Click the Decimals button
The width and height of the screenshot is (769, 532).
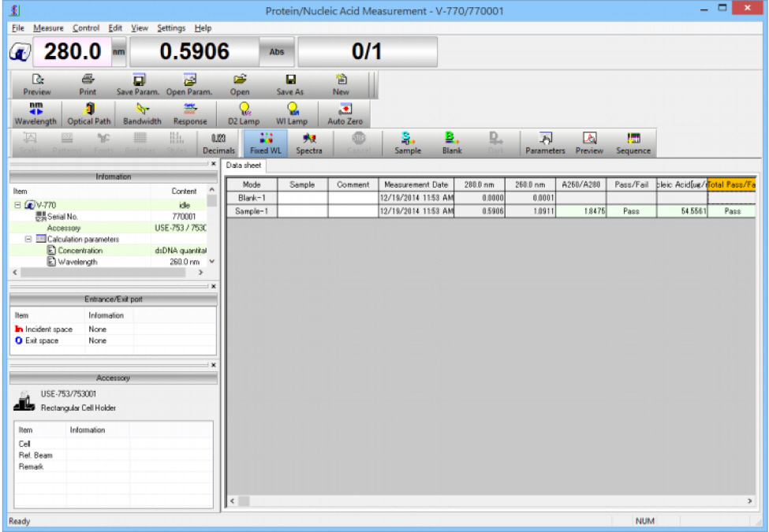tap(215, 143)
